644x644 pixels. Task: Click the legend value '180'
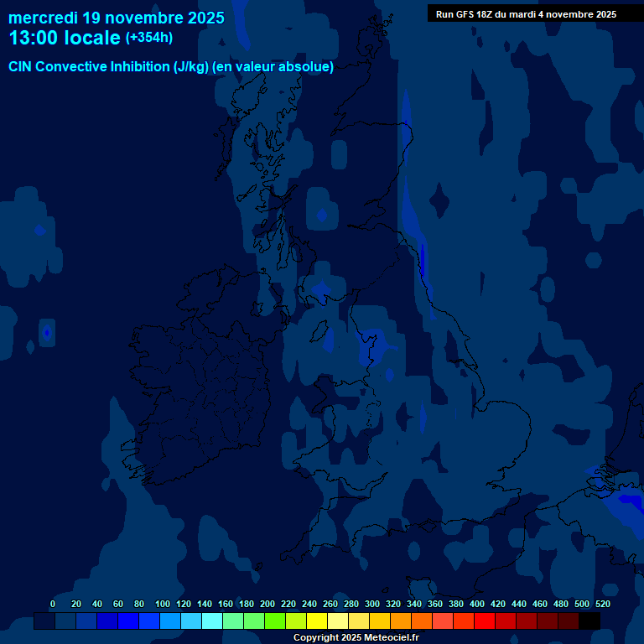[246, 604]
